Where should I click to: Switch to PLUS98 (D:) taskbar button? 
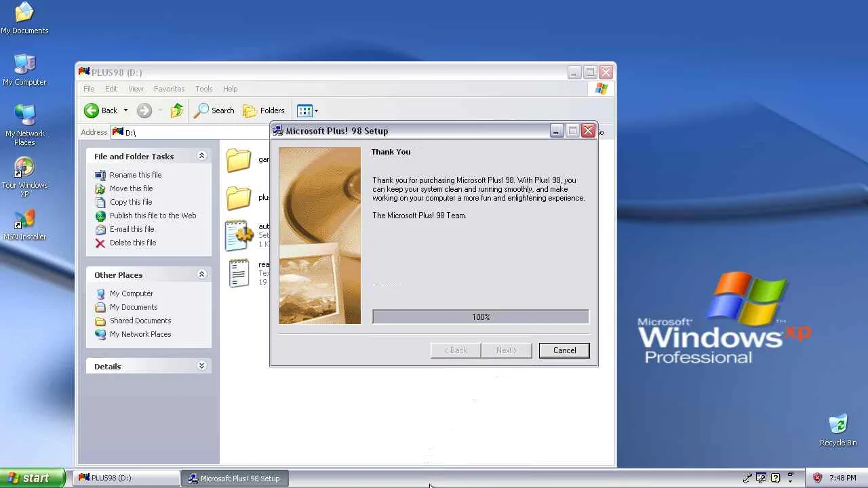point(126,478)
